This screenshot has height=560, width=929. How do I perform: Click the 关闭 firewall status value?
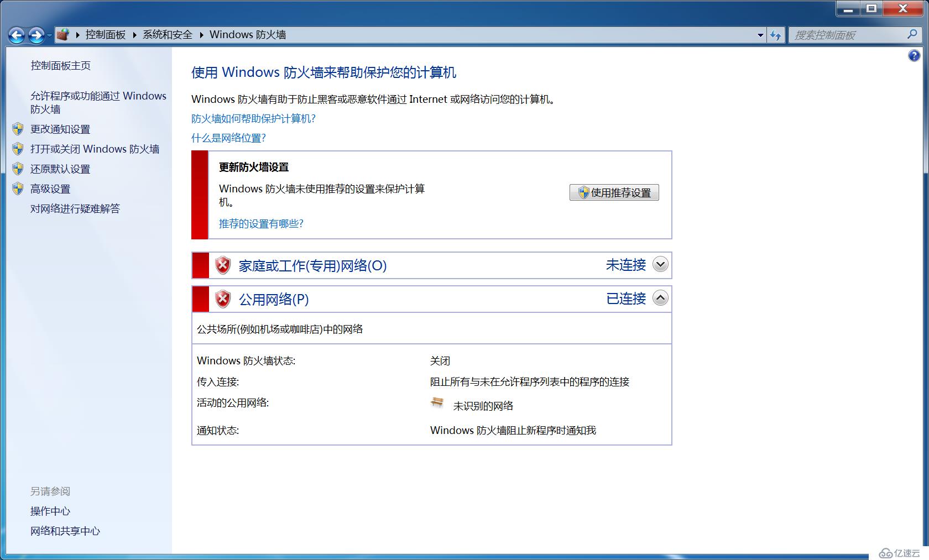pos(440,360)
